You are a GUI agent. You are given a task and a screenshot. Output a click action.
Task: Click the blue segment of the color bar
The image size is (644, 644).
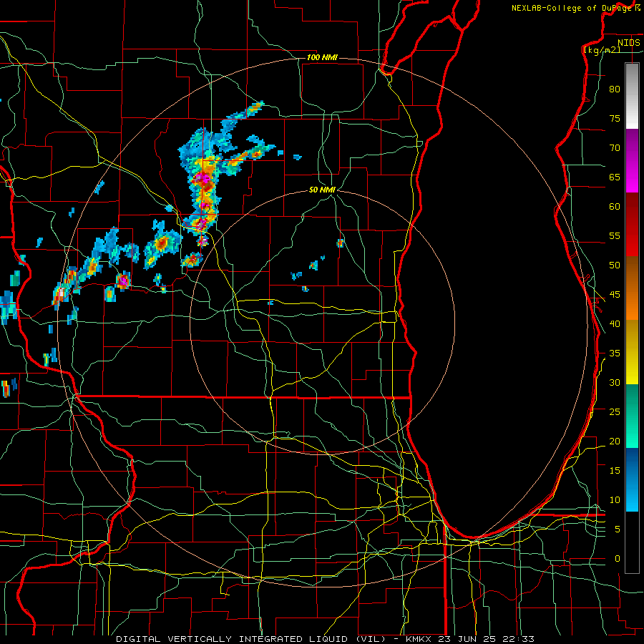tap(632, 479)
